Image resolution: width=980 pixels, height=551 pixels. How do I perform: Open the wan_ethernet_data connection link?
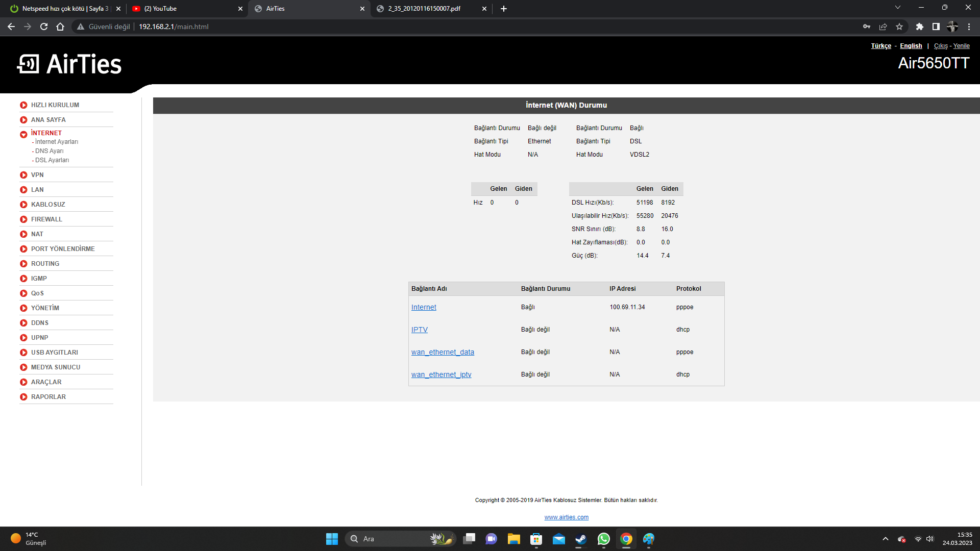coord(443,352)
